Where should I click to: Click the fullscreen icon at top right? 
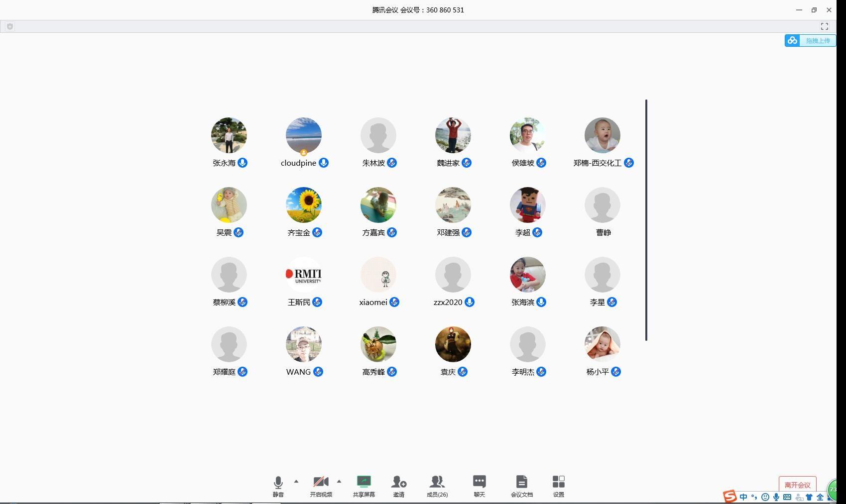coord(824,26)
